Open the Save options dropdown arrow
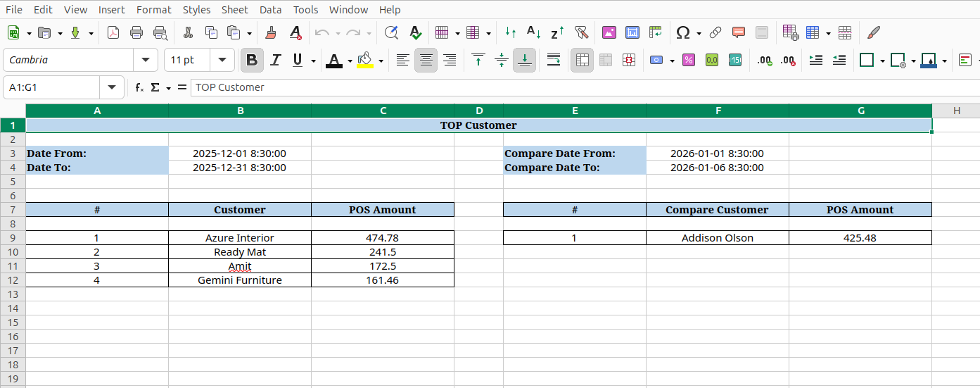Screen dimensions: 980x388 [91, 32]
